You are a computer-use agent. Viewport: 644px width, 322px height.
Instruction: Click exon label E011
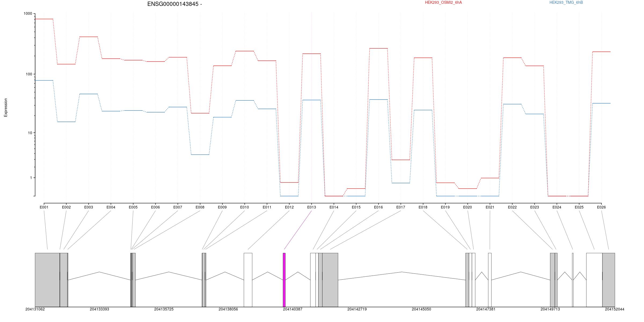pyautogui.click(x=267, y=207)
